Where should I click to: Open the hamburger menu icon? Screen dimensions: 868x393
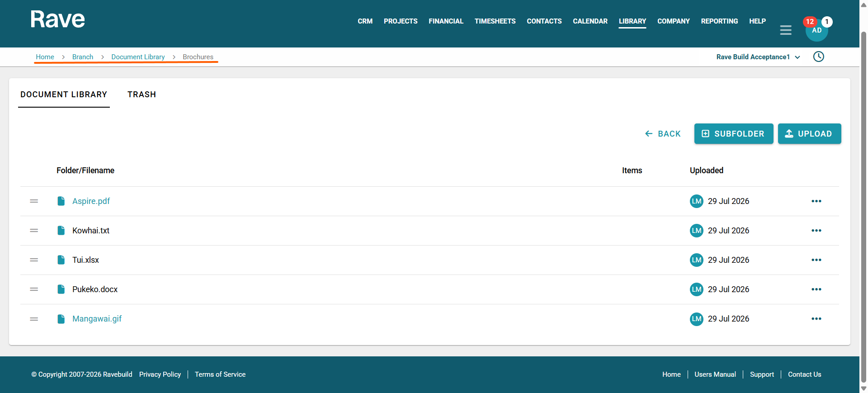(786, 30)
